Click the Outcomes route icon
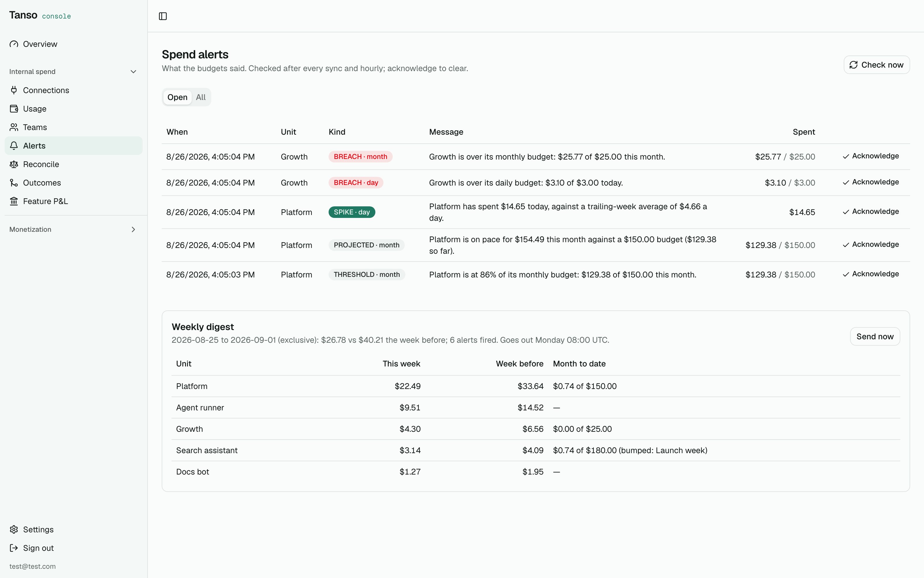 pyautogui.click(x=14, y=183)
